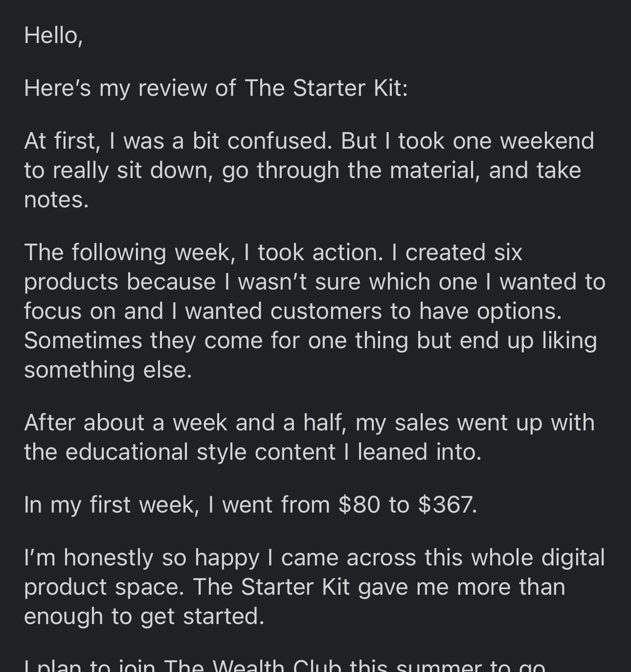Click the word "notes."
Screen dimensions: 631x672
pos(56,200)
